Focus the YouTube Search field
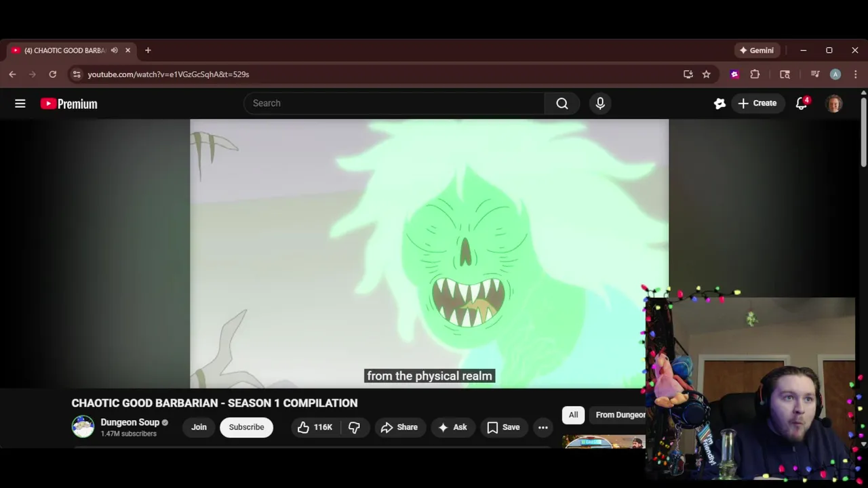 tap(394, 103)
